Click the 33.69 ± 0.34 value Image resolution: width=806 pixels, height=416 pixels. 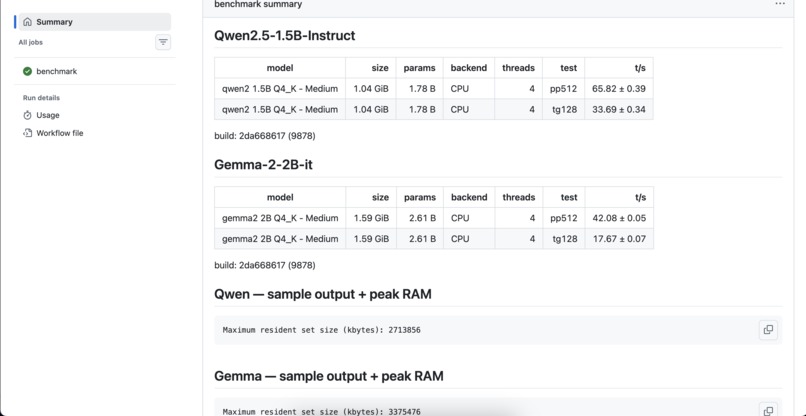pos(619,110)
